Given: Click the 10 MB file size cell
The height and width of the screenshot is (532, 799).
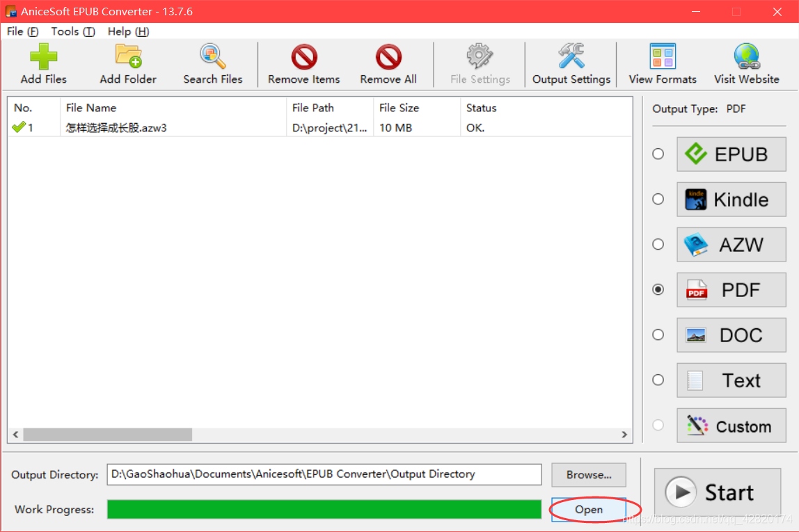Looking at the screenshot, I should 395,128.
